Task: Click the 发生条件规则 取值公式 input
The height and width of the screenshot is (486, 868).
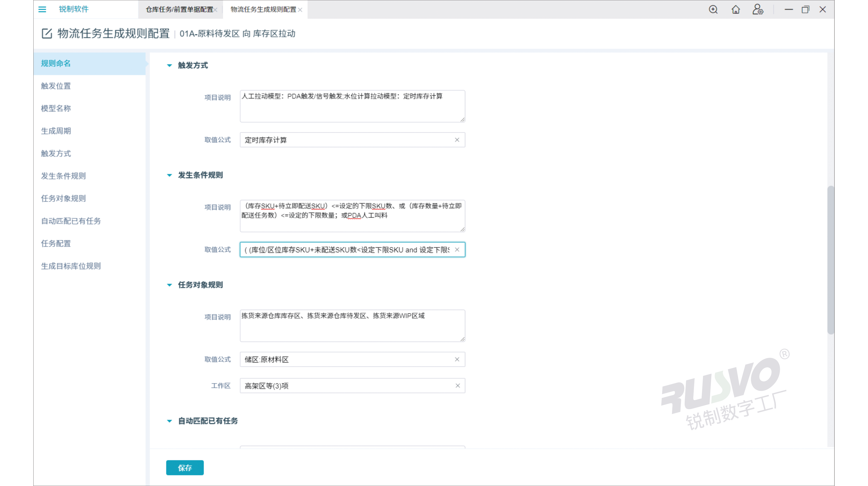Action: (x=347, y=249)
